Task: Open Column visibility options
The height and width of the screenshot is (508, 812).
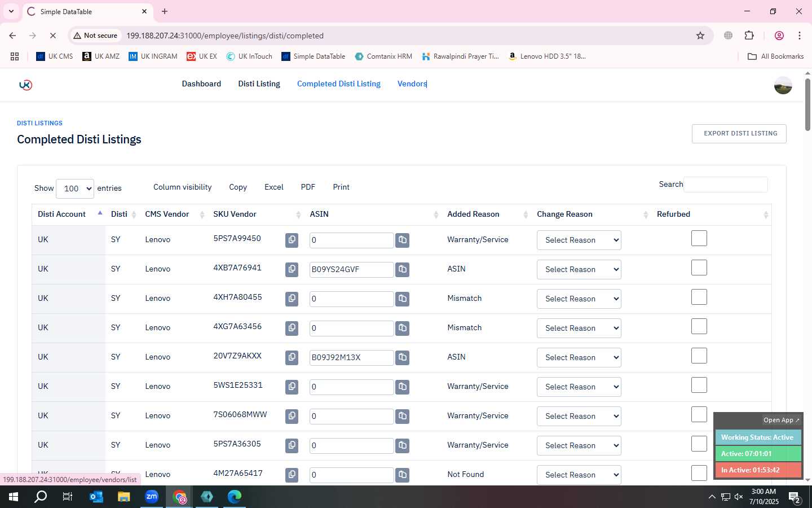Action: [182, 187]
